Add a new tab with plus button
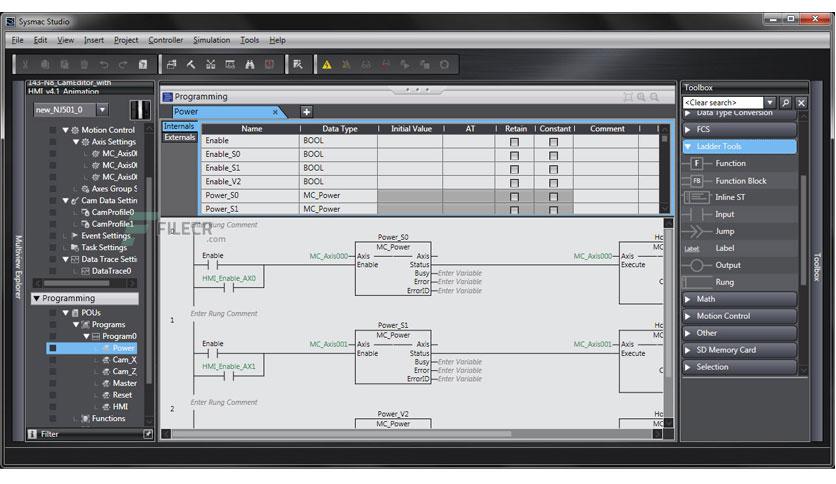836x484 pixels. tap(306, 112)
